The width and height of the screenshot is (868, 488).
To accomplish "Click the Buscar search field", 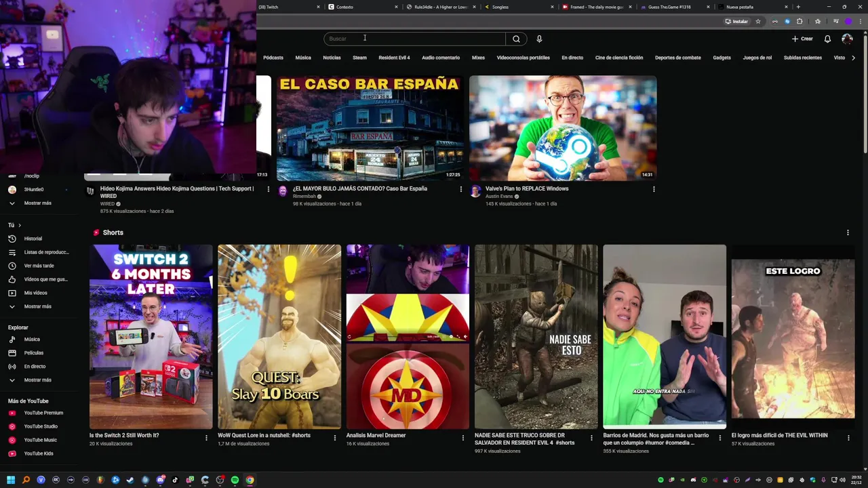I will coord(415,39).
